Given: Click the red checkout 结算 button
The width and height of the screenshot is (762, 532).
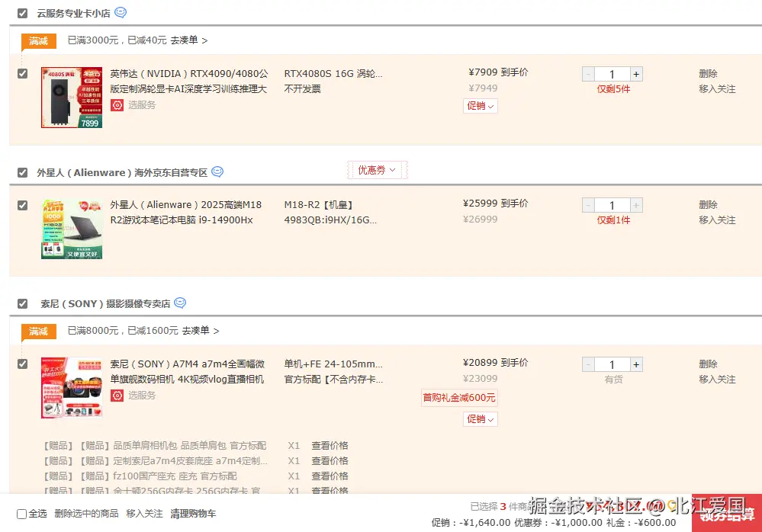Looking at the screenshot, I should [x=727, y=513].
